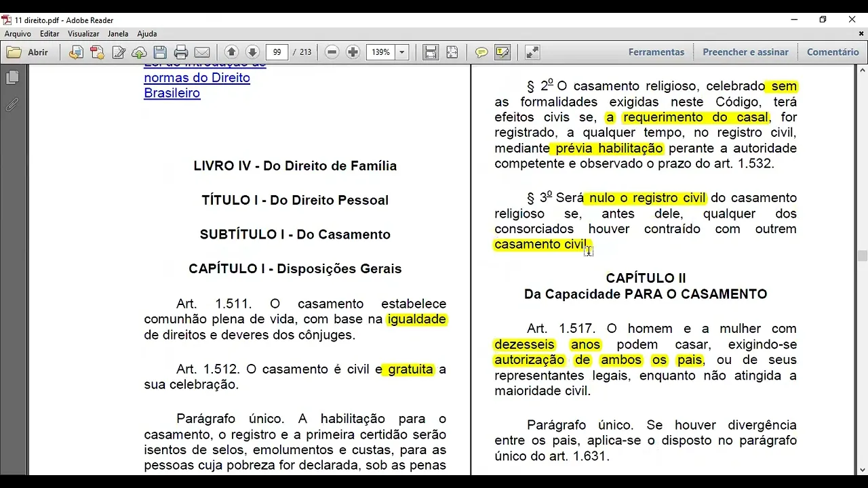Print the document using the printer icon
This screenshot has width=868, height=488.
(x=181, y=52)
